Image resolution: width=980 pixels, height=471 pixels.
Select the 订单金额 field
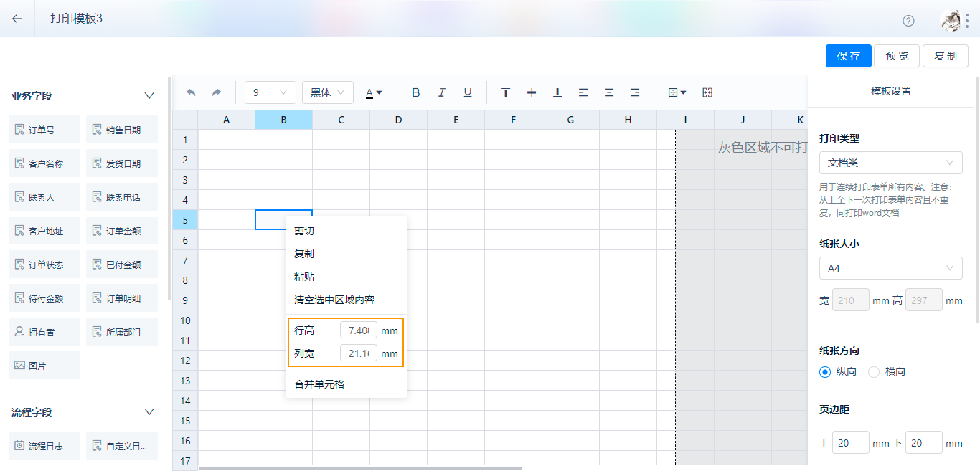point(122,231)
